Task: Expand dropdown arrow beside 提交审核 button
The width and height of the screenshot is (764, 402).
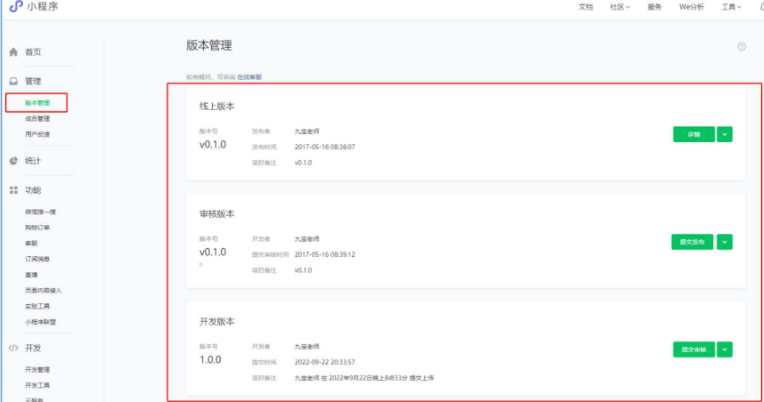Action: [725, 349]
